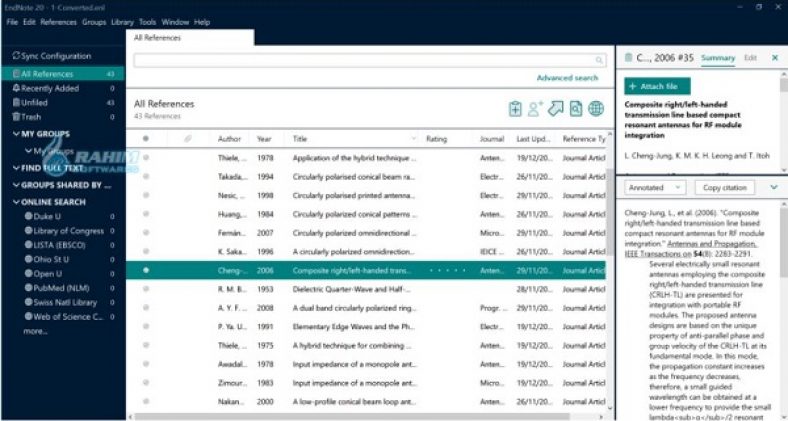Toggle read status dot for Nakan 2000 row
This screenshot has height=421, width=788.
tap(146, 401)
